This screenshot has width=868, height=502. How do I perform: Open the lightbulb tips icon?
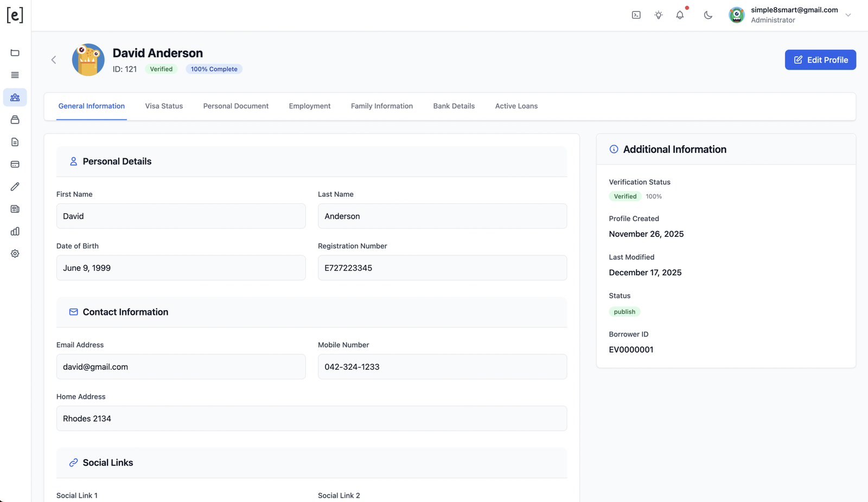click(x=659, y=15)
